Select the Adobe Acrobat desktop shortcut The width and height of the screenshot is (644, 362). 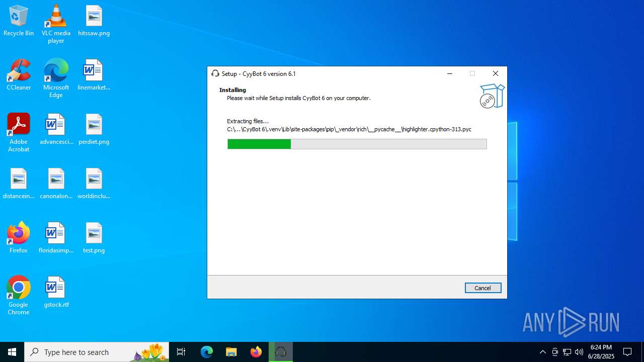point(19,133)
